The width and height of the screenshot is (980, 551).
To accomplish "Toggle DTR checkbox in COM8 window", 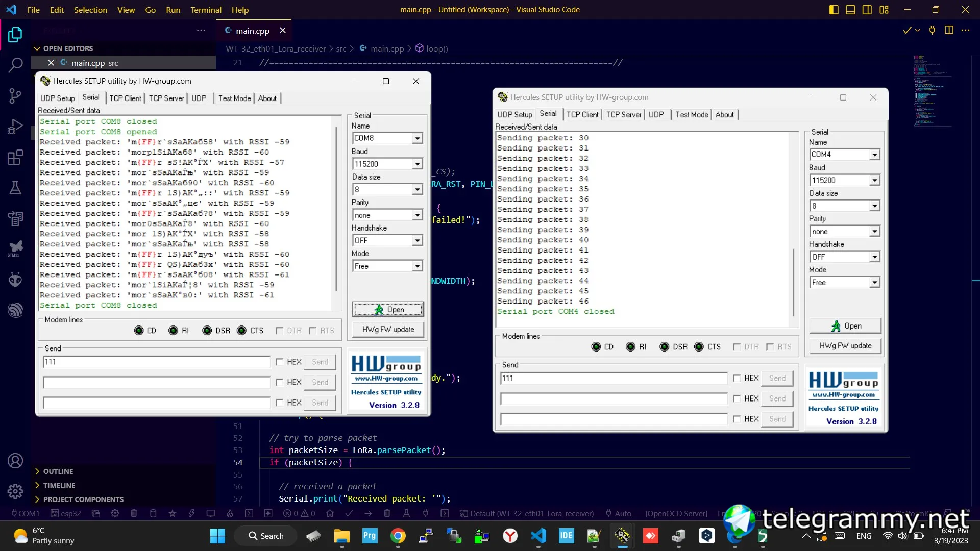I will [279, 331].
